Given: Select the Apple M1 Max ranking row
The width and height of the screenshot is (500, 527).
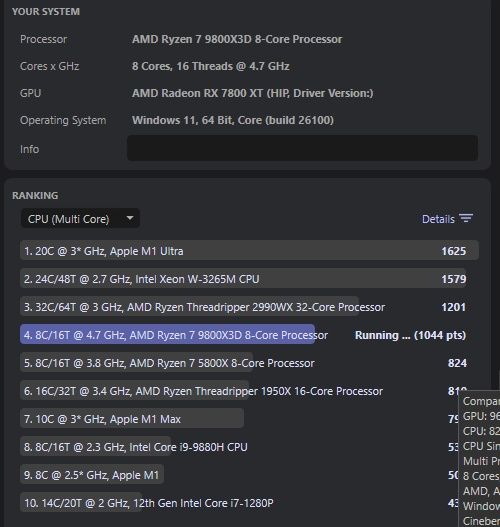Looking at the screenshot, I should (x=239, y=419).
